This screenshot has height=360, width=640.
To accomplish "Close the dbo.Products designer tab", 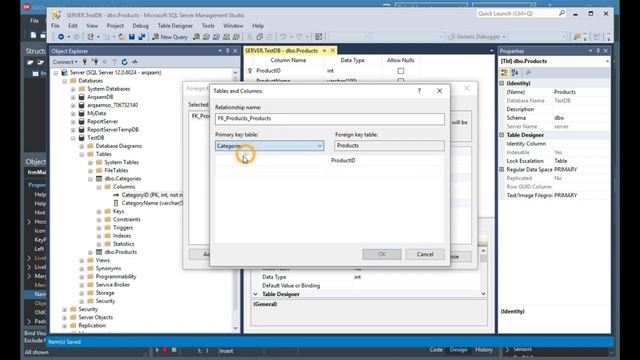I will 333,51.
